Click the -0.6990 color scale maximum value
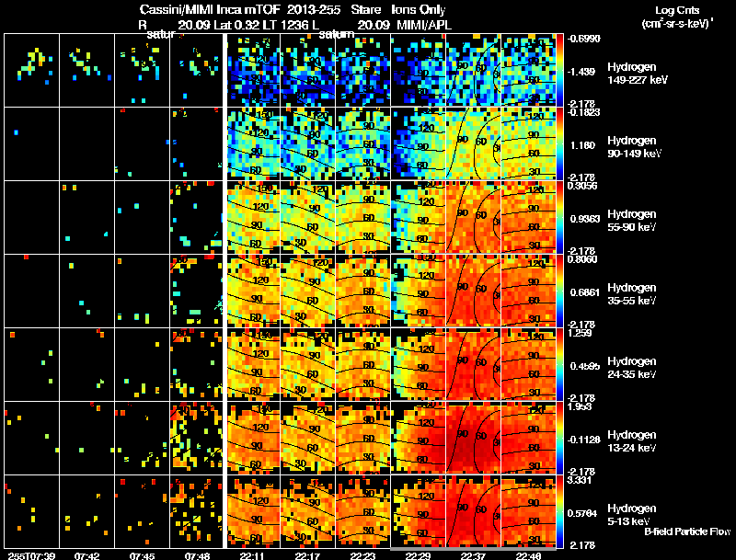736x560 pixels. (584, 39)
